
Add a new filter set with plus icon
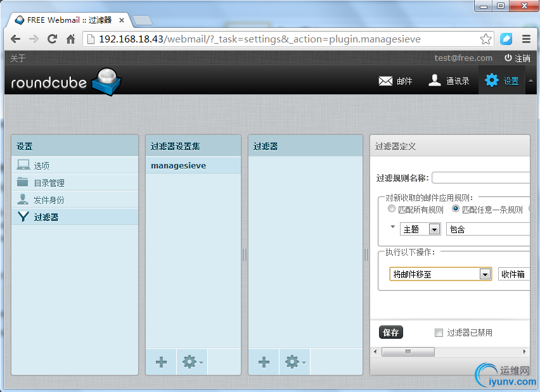pyautogui.click(x=161, y=362)
